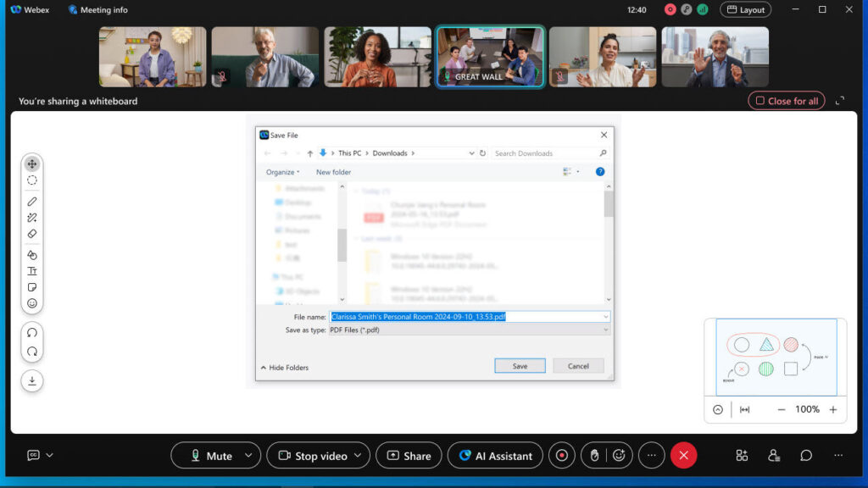Click Close for all button
868x488 pixels.
[x=787, y=101]
